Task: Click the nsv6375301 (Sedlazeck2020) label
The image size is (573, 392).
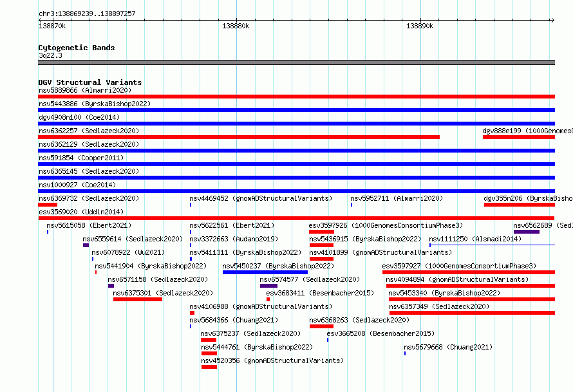Action: 163,293
